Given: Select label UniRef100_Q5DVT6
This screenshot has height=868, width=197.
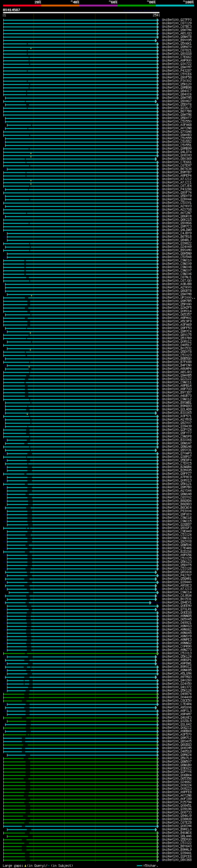Looking at the screenshot, I should tap(176, 104).
